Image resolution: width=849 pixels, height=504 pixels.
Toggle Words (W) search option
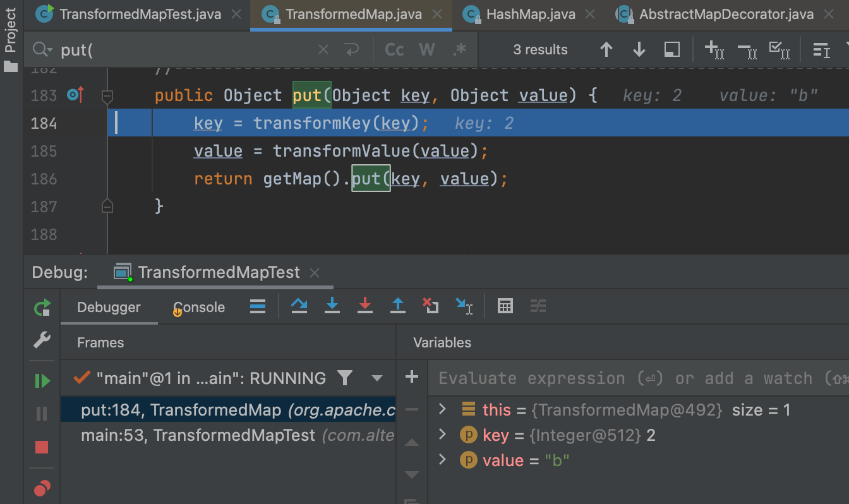tap(427, 50)
